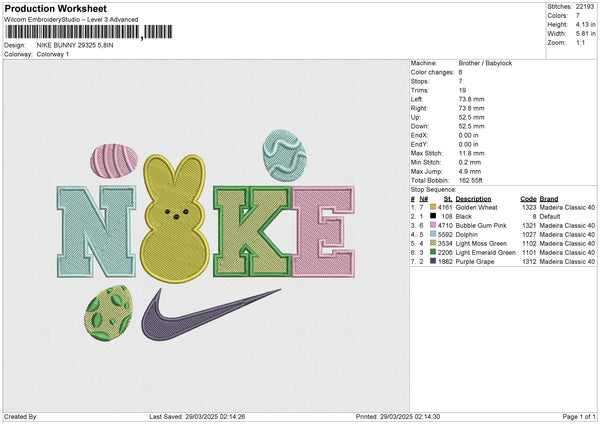Viewport: 600px width, 424px height.
Task: Click the 'Stop Sequence:' heading
Action: pyautogui.click(x=434, y=189)
